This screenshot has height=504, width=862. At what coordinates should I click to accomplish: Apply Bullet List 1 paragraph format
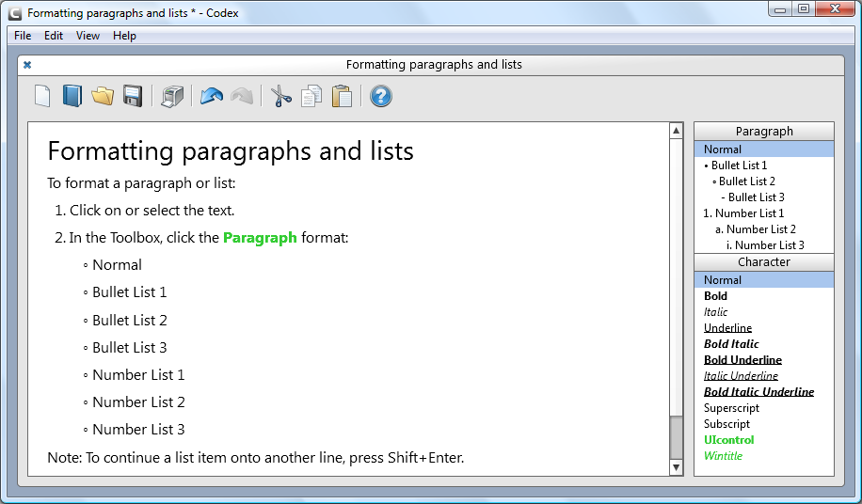click(739, 165)
